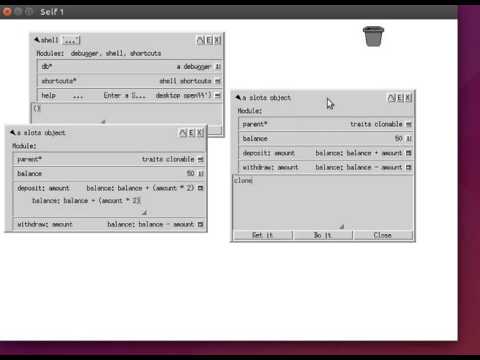Select 'deposit: amount' in object with 'clone' evaluator
Viewport: 480px width, 360px height.
(269, 153)
